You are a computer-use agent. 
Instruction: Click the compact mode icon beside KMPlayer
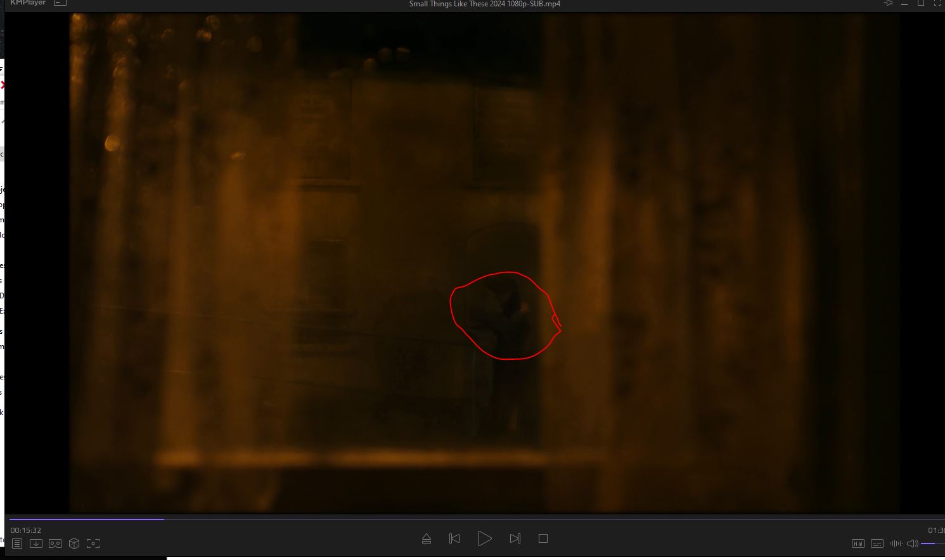point(60,3)
